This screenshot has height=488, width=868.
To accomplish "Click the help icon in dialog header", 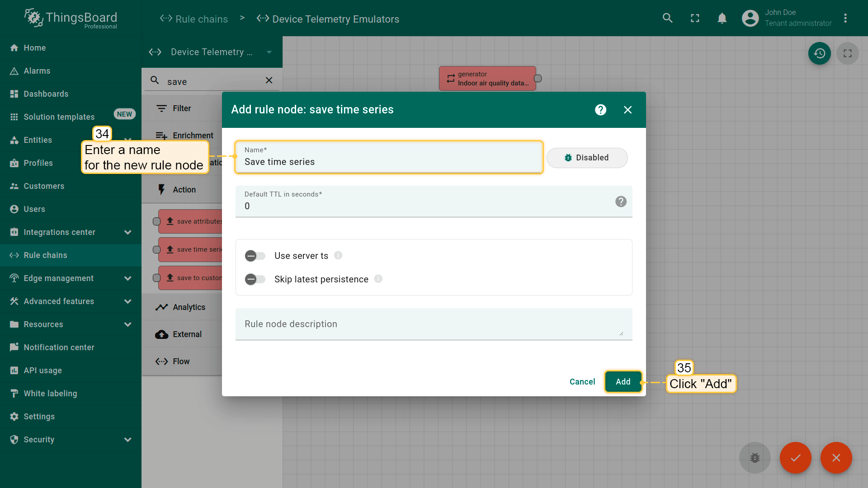I will pyautogui.click(x=600, y=110).
